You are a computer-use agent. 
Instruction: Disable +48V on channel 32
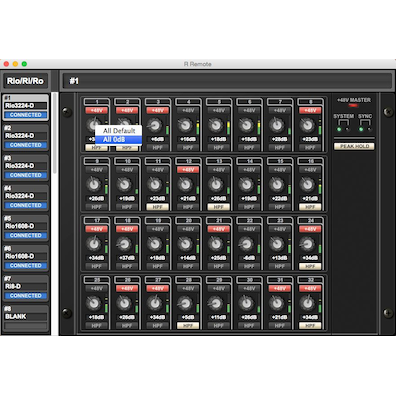coord(310,288)
